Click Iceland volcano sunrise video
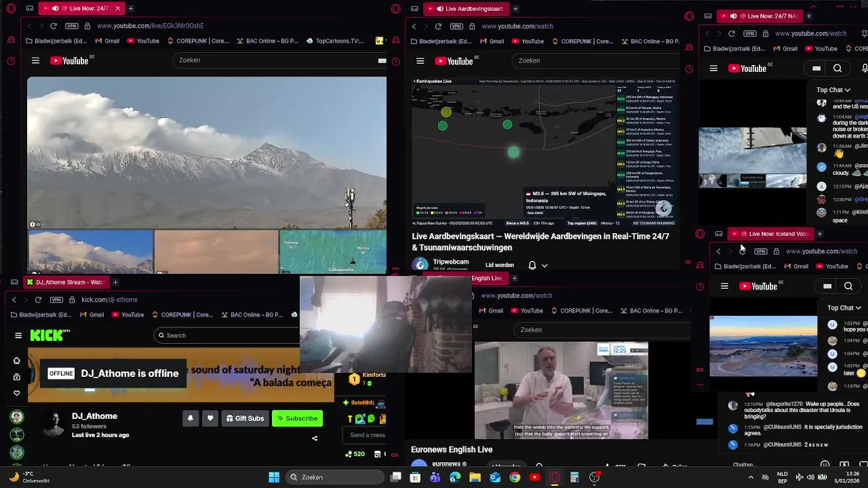868x488 pixels. (x=764, y=346)
